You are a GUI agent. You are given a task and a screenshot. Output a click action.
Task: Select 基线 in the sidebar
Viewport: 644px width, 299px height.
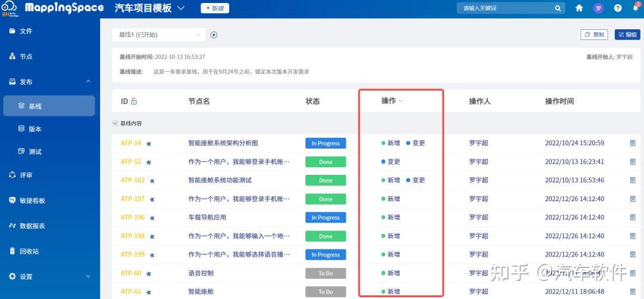click(49, 106)
